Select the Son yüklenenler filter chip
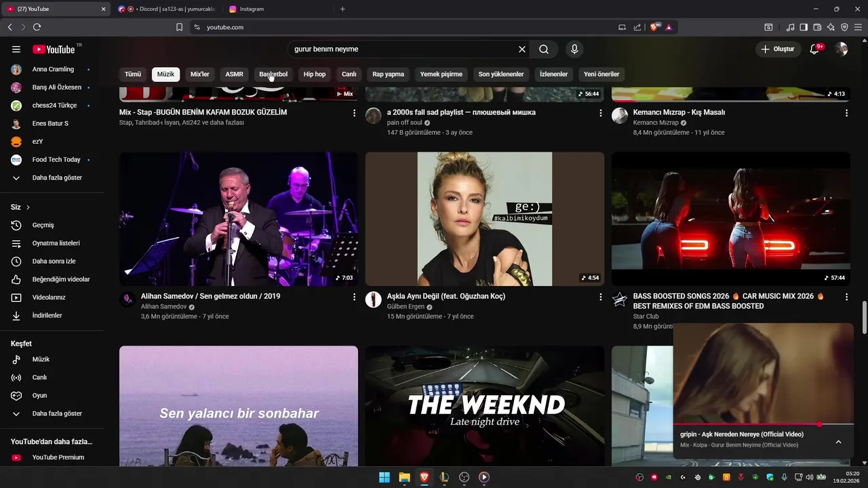This screenshot has width=868, height=488. (501, 74)
